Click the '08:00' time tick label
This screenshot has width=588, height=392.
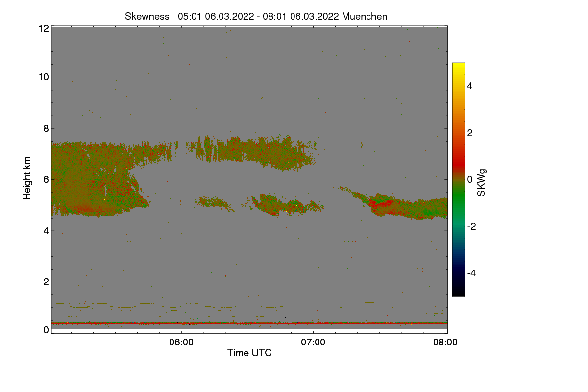point(445,343)
